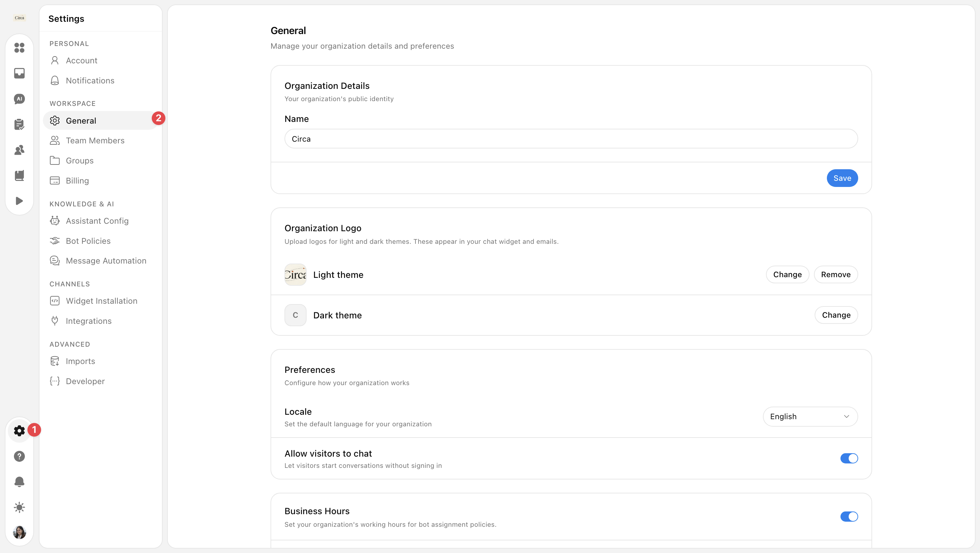Open the help question mark icon
This screenshot has width=980, height=553.
point(19,456)
